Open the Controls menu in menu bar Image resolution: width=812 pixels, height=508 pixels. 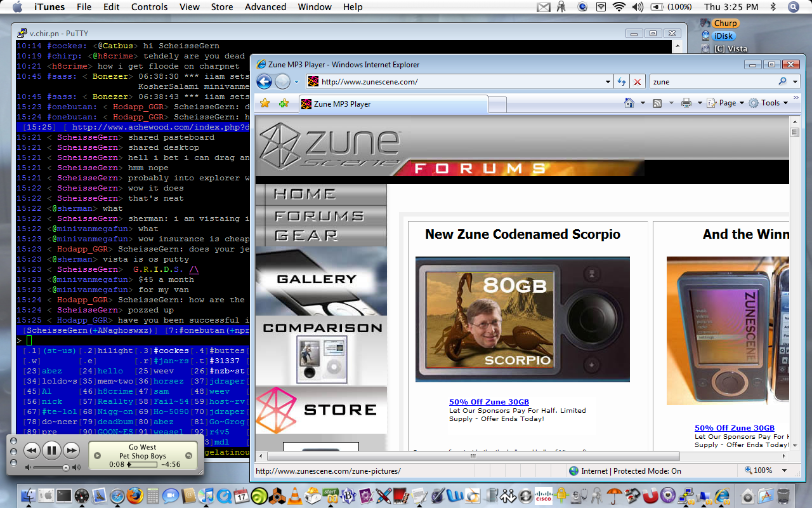tap(149, 7)
